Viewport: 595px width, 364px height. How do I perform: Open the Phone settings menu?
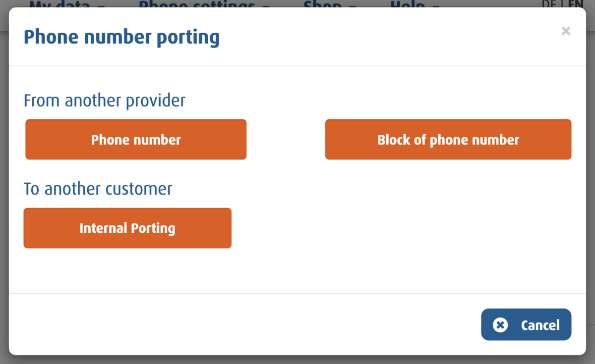(x=197, y=4)
